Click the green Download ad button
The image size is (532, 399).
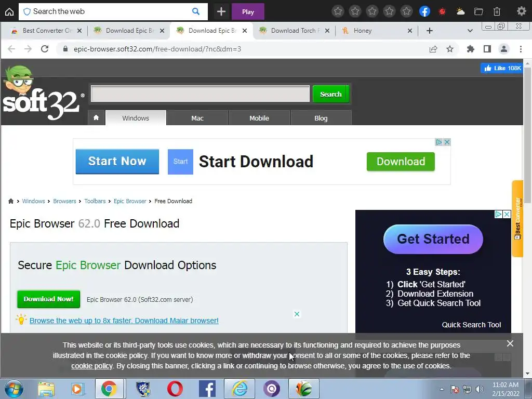click(x=401, y=162)
